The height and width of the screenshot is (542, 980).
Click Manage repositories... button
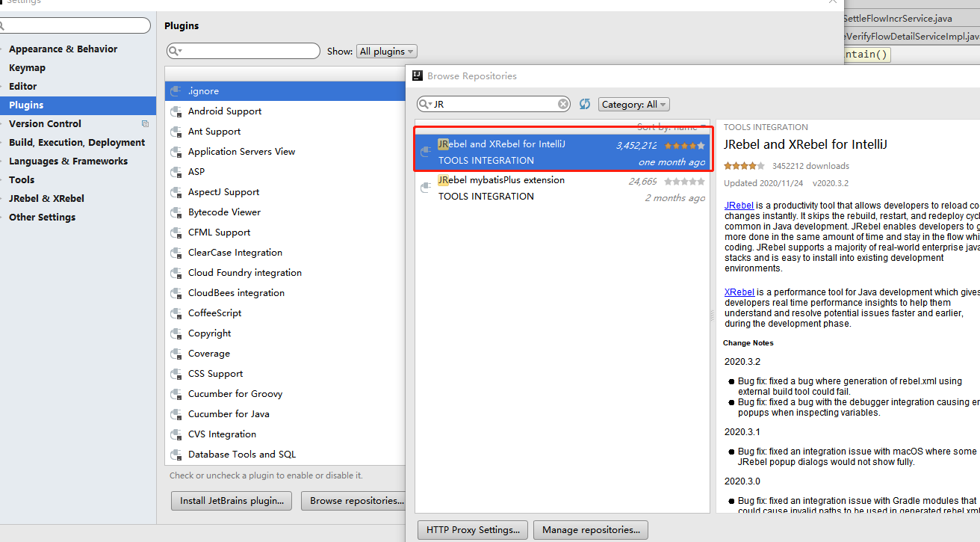click(x=591, y=530)
